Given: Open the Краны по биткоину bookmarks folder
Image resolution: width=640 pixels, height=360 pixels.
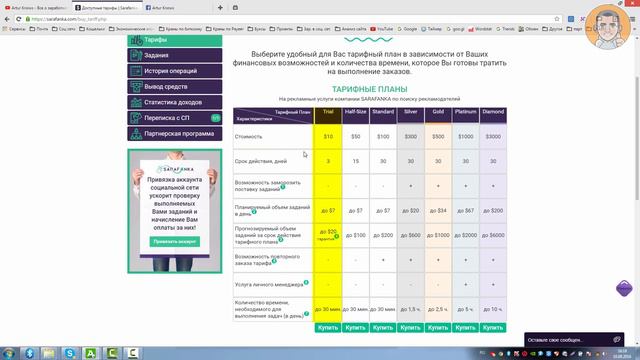Looking at the screenshot, I should click(x=180, y=29).
